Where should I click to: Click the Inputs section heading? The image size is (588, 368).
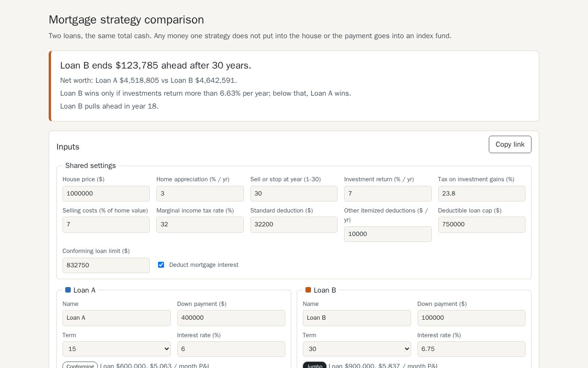coord(68,147)
